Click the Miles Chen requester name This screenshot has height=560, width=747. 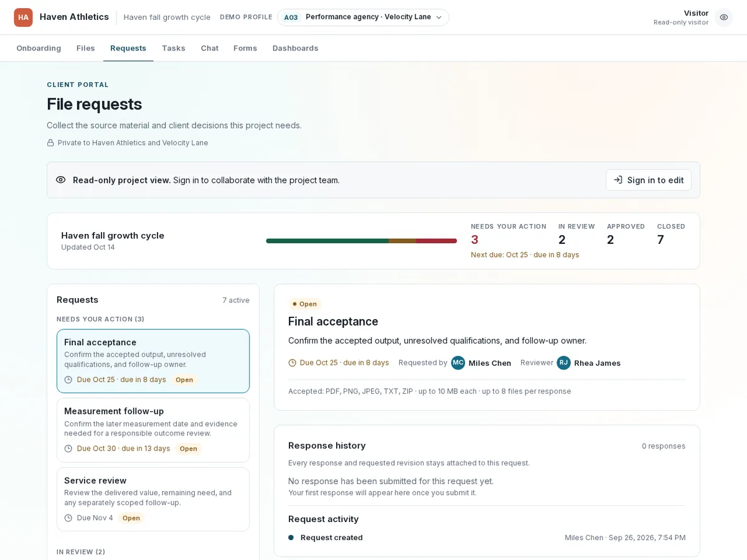(x=490, y=363)
